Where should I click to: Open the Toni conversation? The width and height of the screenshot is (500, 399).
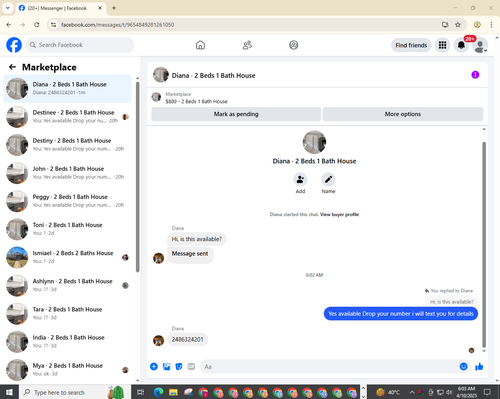click(x=67, y=229)
